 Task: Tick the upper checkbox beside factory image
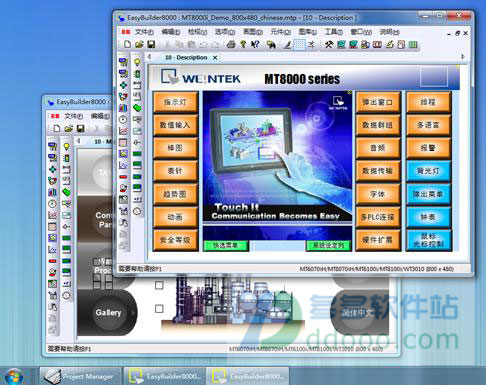[x=159, y=285]
